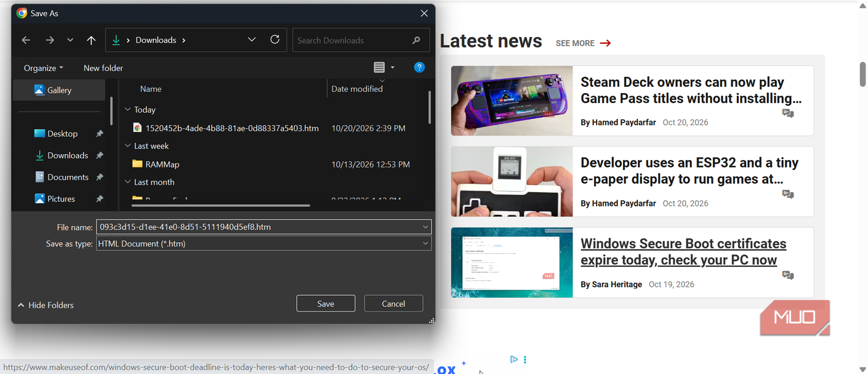This screenshot has width=868, height=374.
Task: Click New folder in toolbar
Action: pyautogui.click(x=103, y=68)
